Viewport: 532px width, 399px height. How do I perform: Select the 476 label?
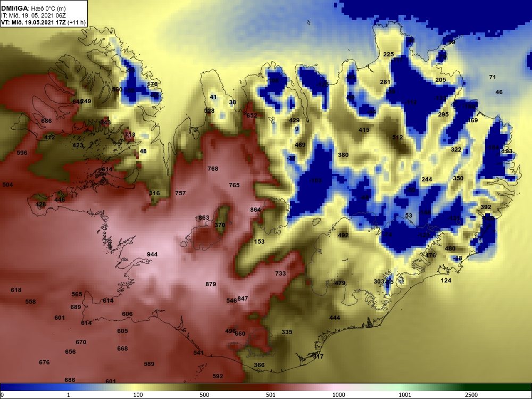tap(430, 255)
